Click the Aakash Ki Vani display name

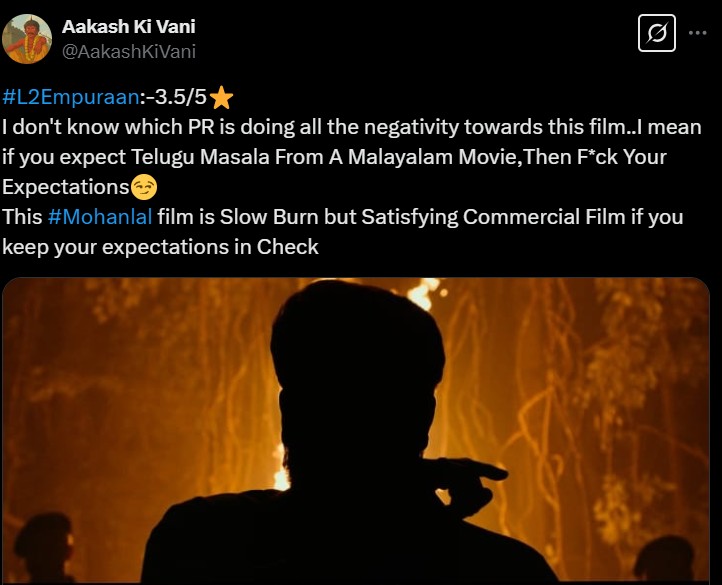[128, 26]
